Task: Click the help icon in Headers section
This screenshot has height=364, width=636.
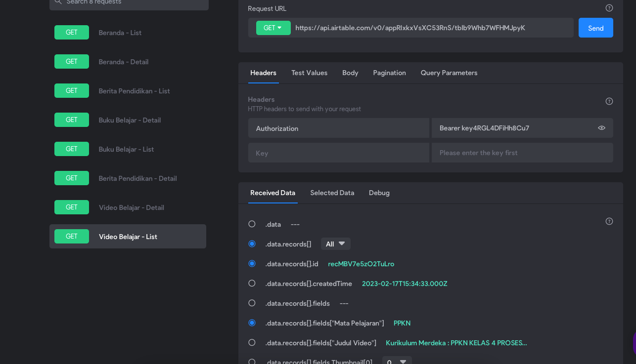Action: [609, 101]
